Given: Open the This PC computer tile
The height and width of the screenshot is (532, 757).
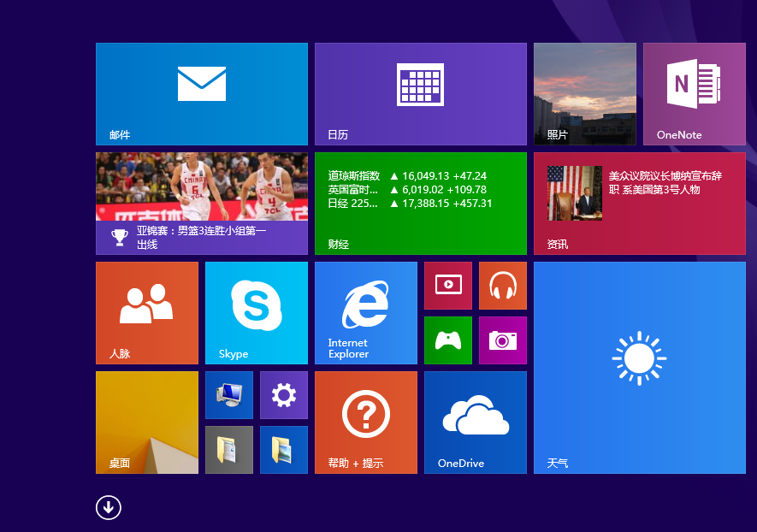Looking at the screenshot, I should pyautogui.click(x=229, y=395).
